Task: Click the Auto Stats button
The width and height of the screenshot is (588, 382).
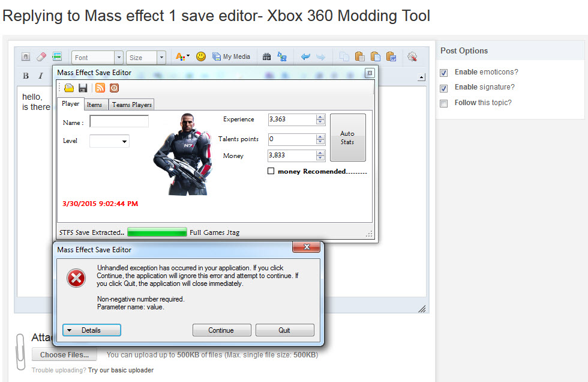Action: [x=347, y=138]
